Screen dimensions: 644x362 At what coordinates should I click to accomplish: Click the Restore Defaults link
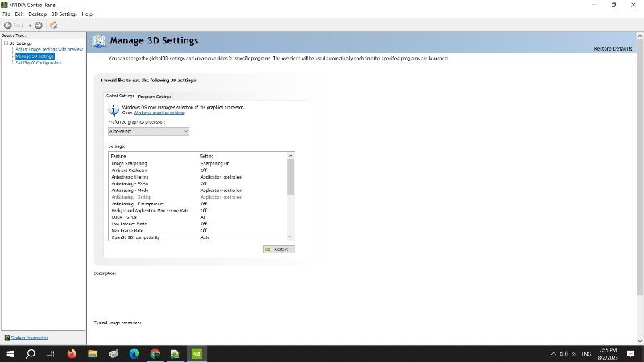613,48
